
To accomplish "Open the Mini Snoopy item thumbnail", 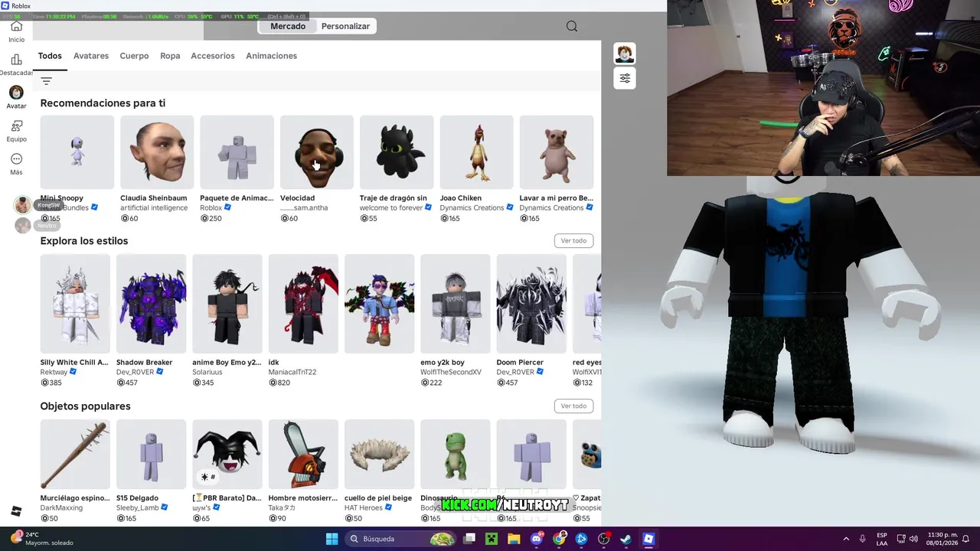I will pos(77,152).
